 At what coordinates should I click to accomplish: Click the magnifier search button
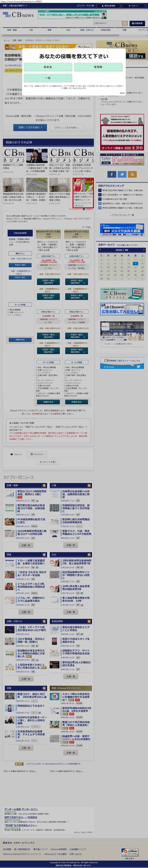(125, 23)
